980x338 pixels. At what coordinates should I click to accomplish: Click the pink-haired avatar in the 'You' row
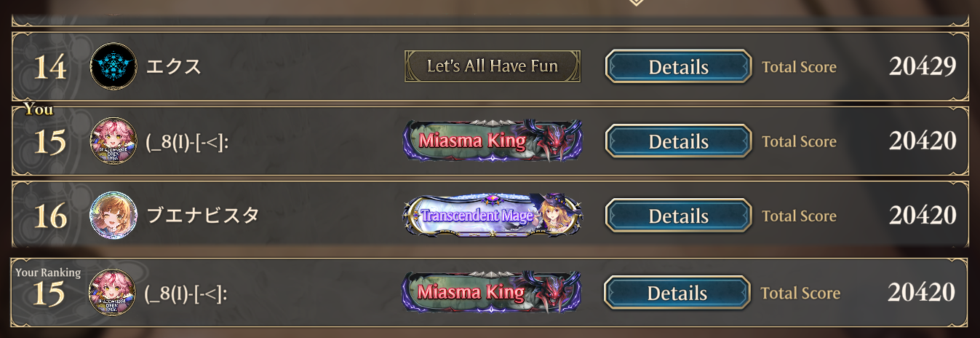coord(113,141)
